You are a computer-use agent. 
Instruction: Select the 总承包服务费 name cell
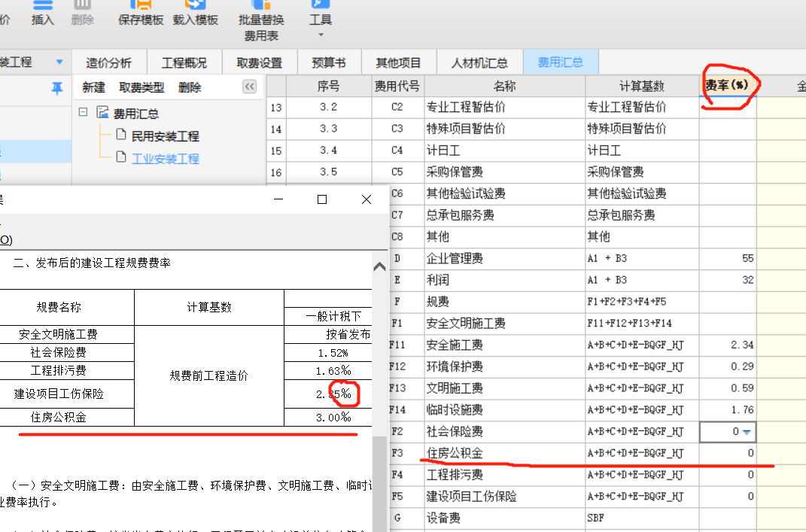tap(504, 215)
